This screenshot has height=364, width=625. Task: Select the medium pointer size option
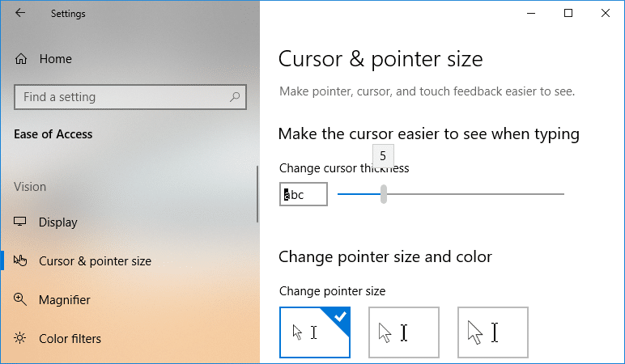click(404, 332)
